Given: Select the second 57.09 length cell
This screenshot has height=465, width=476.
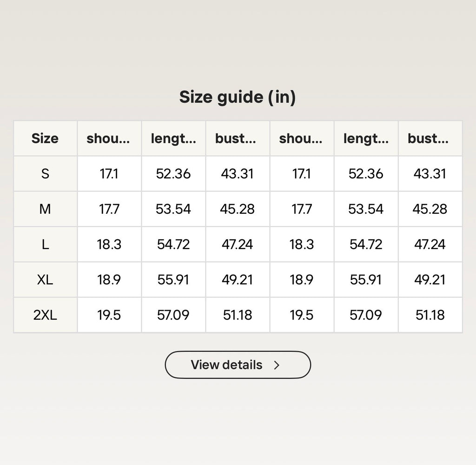Looking at the screenshot, I should point(366,315).
